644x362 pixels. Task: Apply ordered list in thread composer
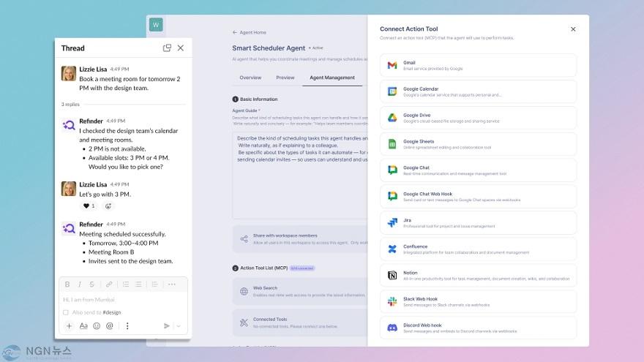coord(126,284)
